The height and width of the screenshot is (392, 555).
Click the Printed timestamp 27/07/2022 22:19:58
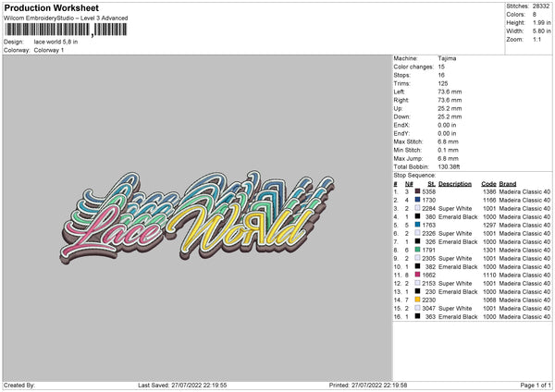[379, 386]
